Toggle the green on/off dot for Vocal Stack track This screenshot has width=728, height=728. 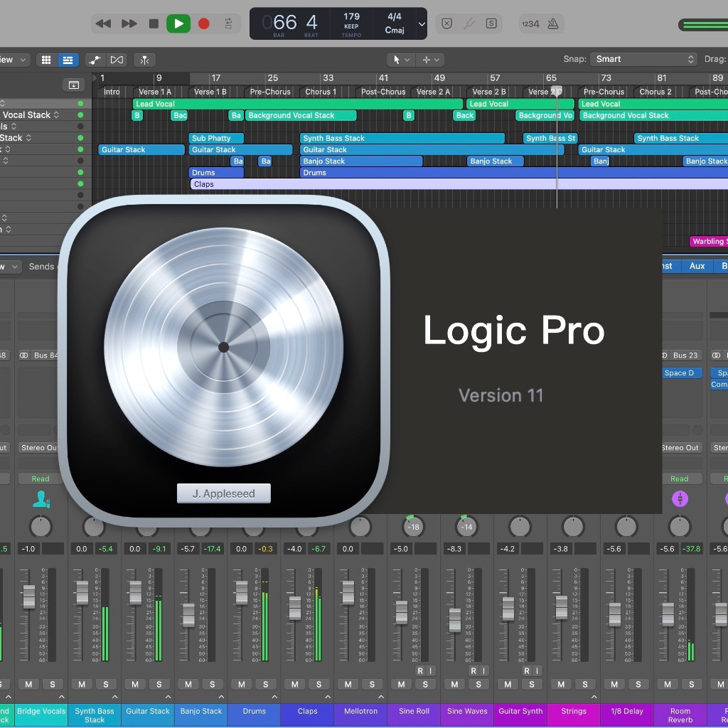point(80,114)
